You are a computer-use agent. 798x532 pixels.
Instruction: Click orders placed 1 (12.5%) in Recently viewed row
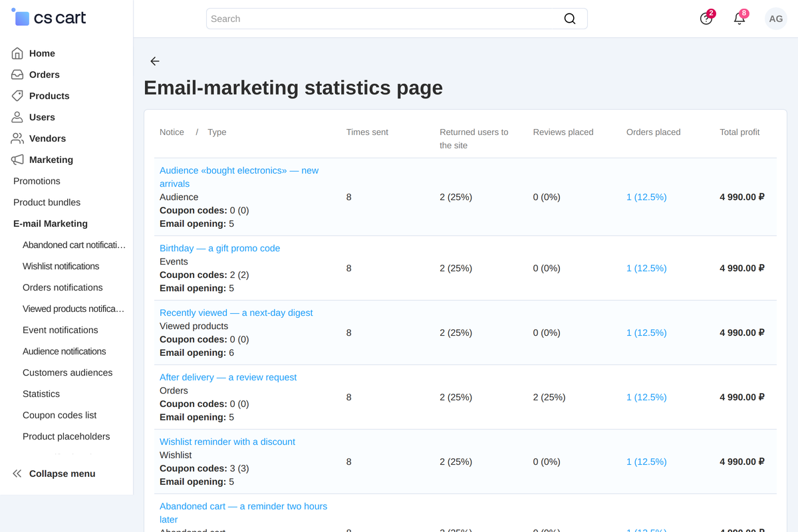646,332
